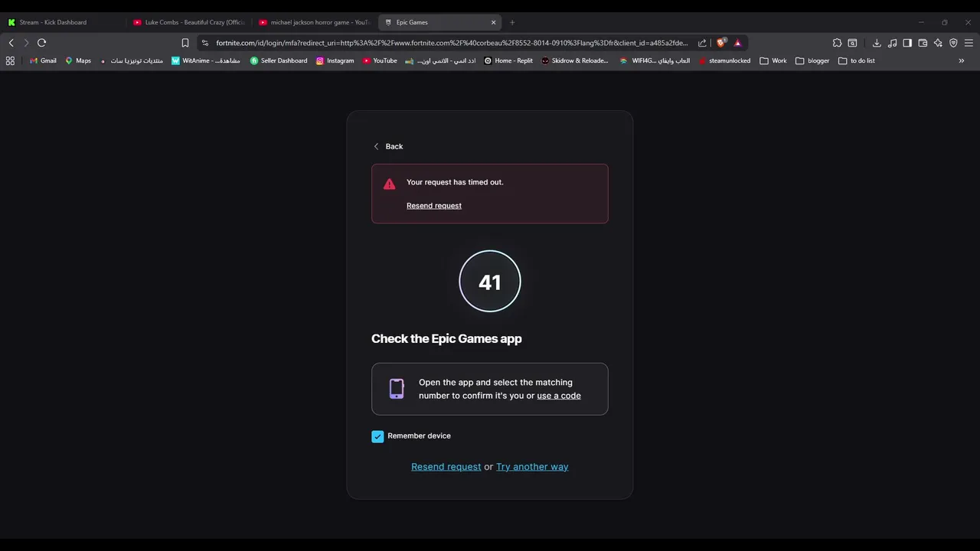The height and width of the screenshot is (551, 980).
Task: Uncheck the Remember device checkbox
Action: (x=377, y=436)
